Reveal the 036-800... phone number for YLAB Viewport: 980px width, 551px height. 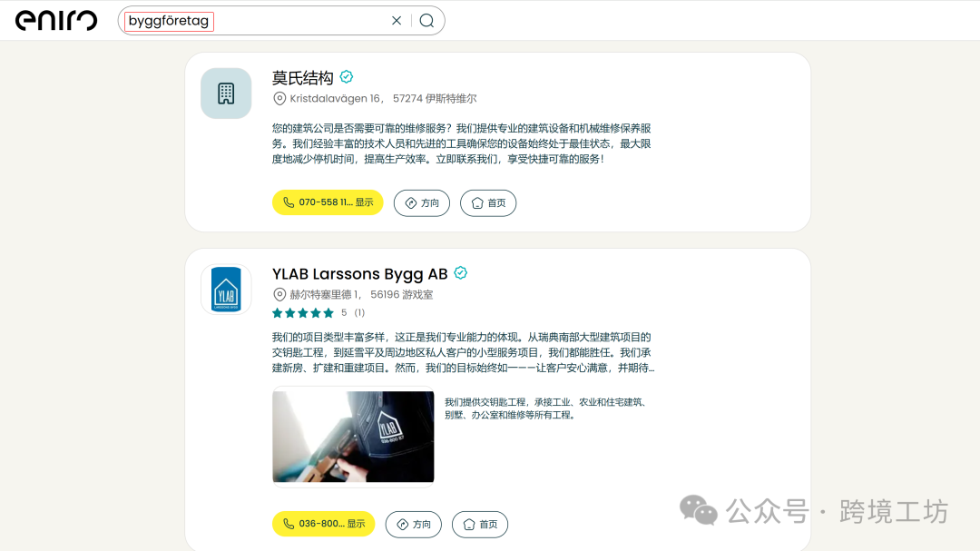323,524
